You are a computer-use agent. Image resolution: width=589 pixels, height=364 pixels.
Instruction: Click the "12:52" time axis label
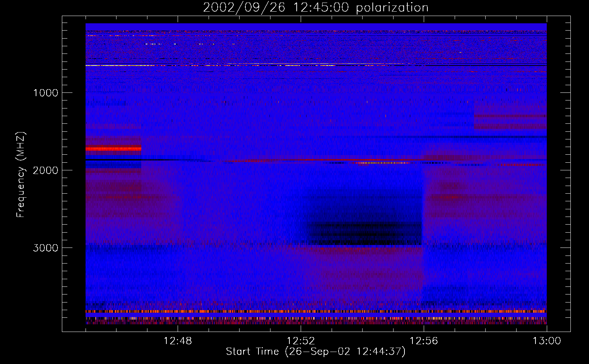click(301, 341)
